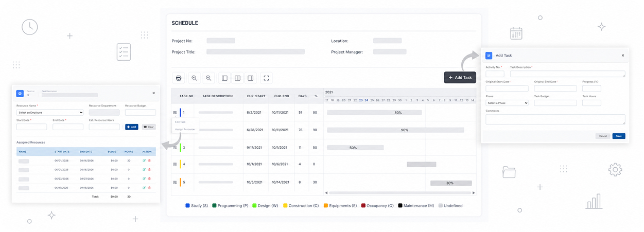Show right-panel layout view

pyautogui.click(x=250, y=78)
